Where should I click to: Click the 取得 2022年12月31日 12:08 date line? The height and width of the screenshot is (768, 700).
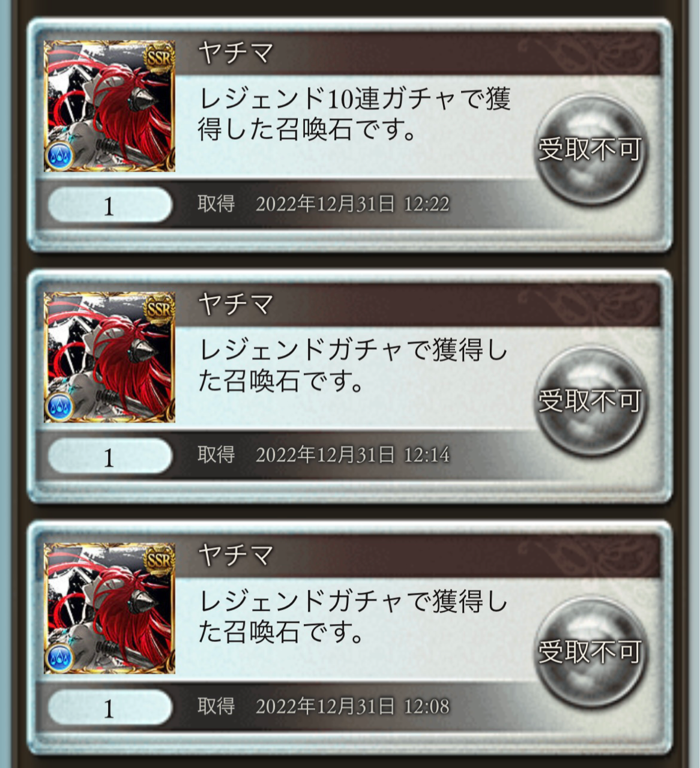(x=324, y=706)
